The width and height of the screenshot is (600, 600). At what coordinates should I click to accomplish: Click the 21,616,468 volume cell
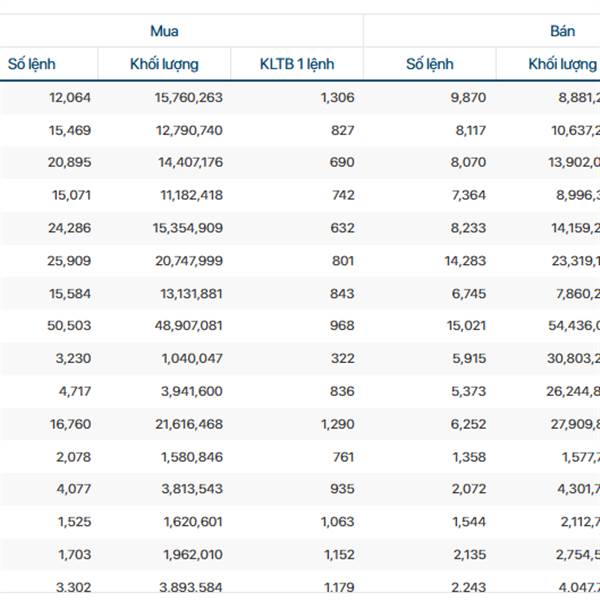[188, 424]
